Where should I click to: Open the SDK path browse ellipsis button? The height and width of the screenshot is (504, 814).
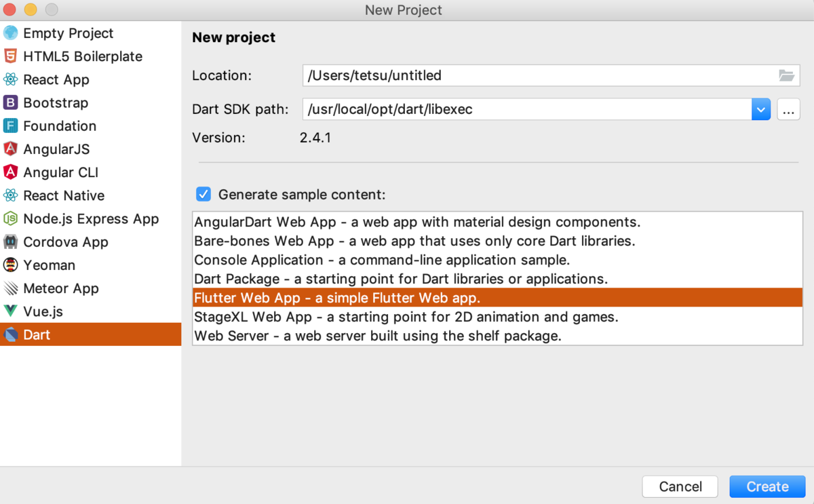pos(788,109)
